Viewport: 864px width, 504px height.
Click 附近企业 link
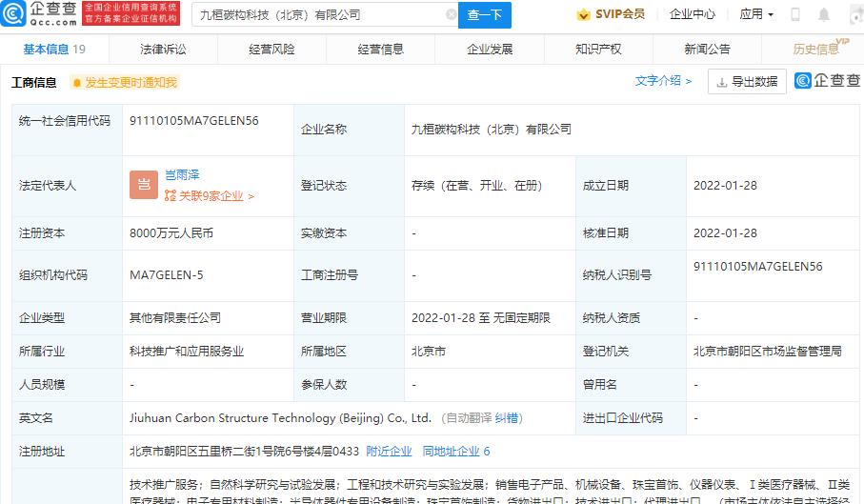pos(389,451)
